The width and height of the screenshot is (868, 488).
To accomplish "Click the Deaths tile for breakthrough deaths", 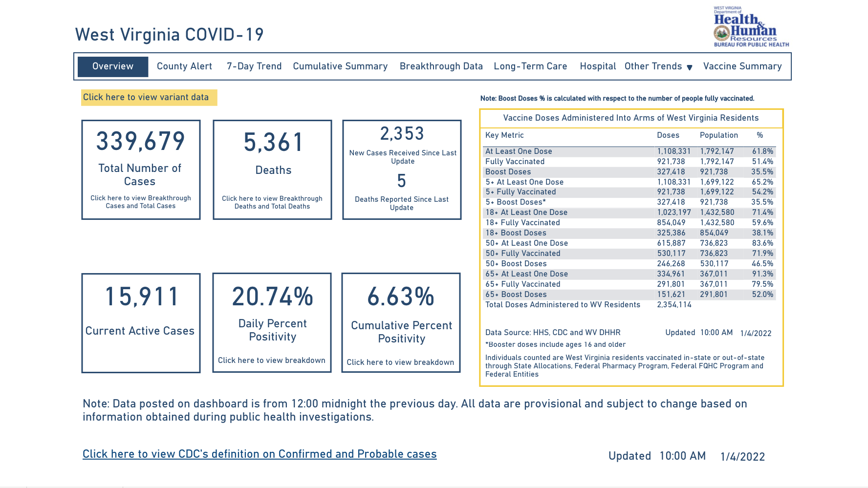I will (272, 170).
